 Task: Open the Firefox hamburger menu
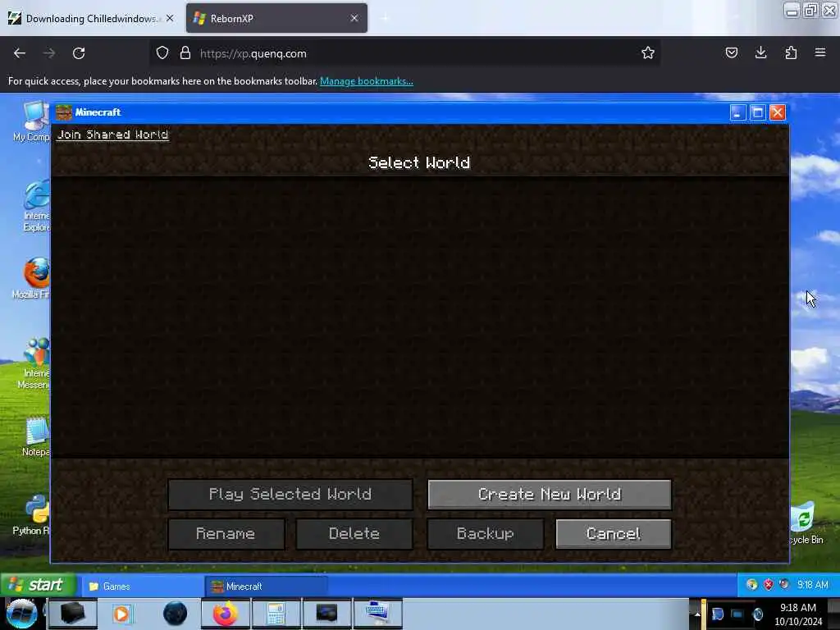click(x=820, y=52)
